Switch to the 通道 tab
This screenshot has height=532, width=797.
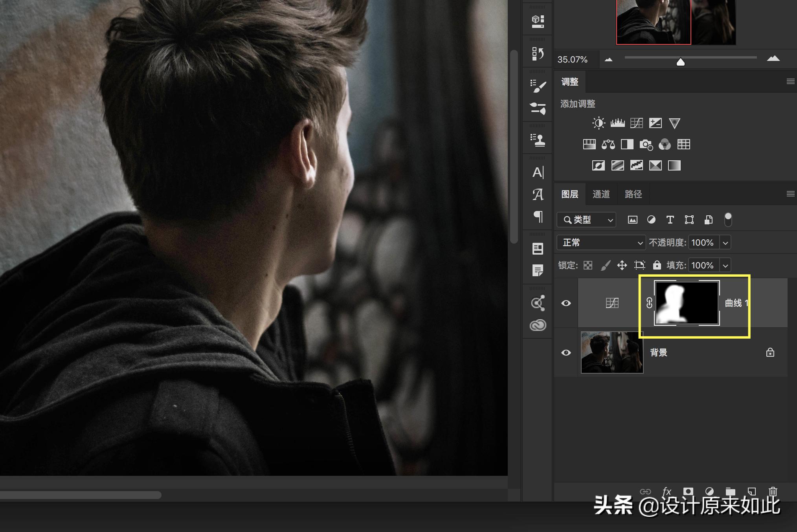[601, 194]
